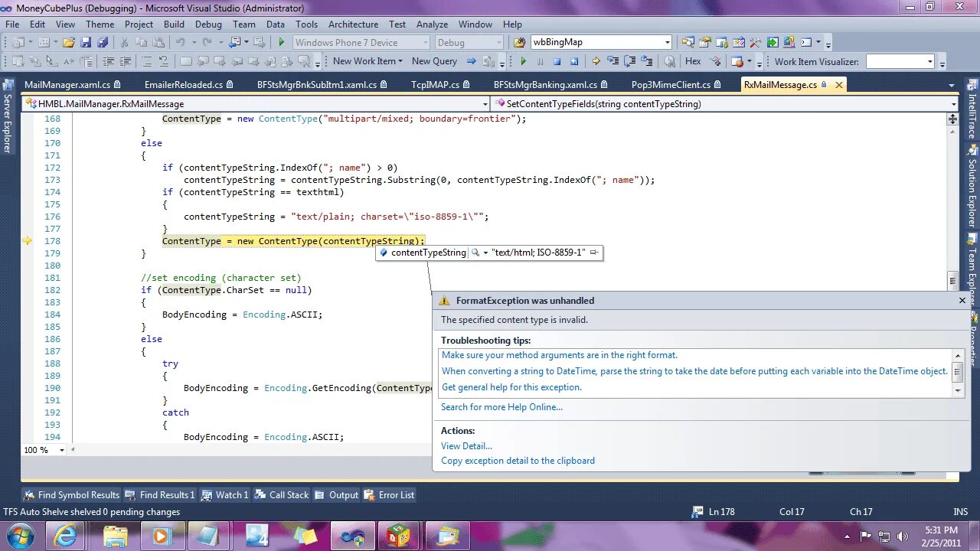Open the wbBingMap find combo box
The image size is (980, 551).
pos(602,42)
